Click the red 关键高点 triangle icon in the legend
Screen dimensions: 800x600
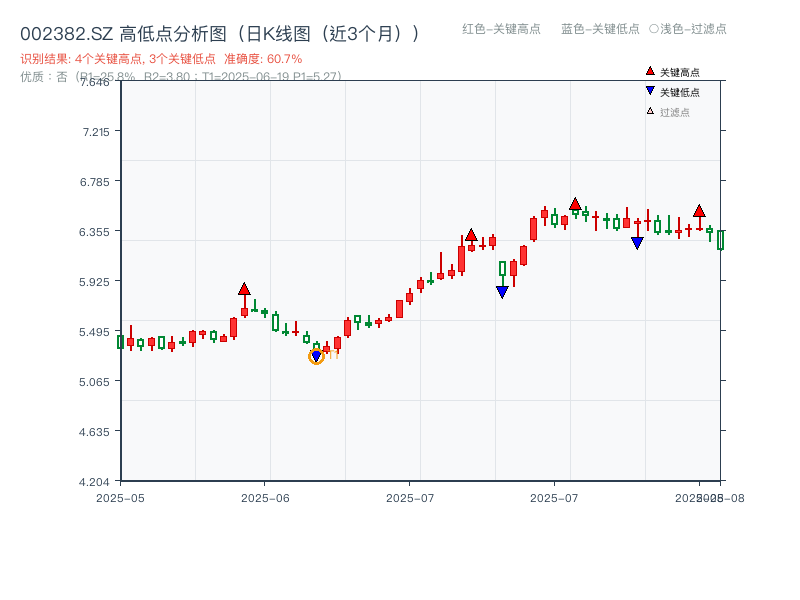[x=650, y=71]
